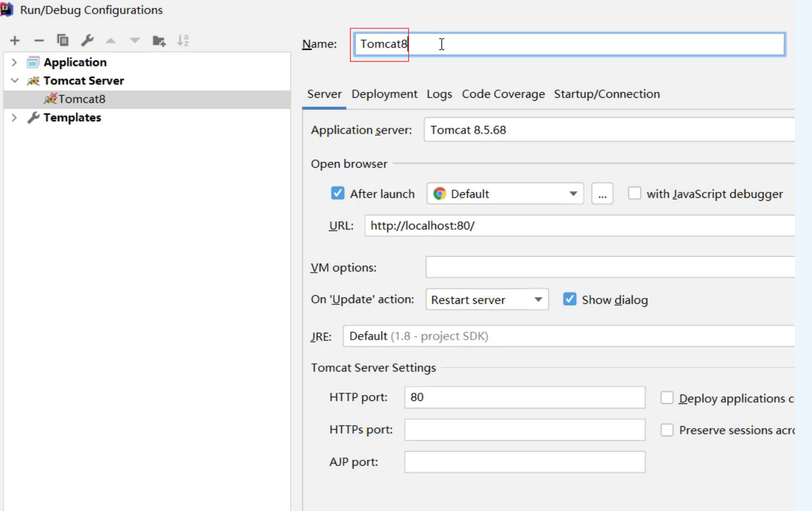Select the Application label in tree
Screen dimensions: 812x511
tap(75, 62)
